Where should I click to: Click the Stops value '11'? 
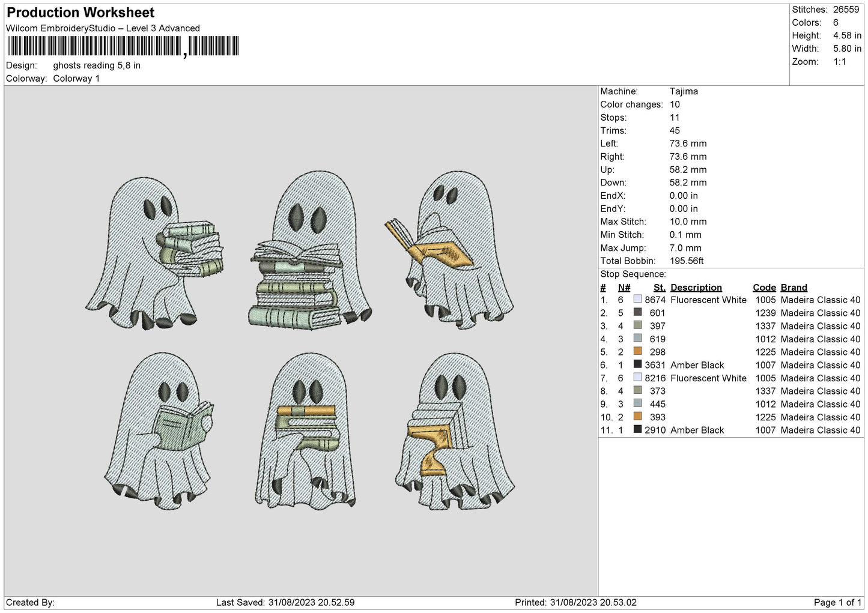point(675,118)
